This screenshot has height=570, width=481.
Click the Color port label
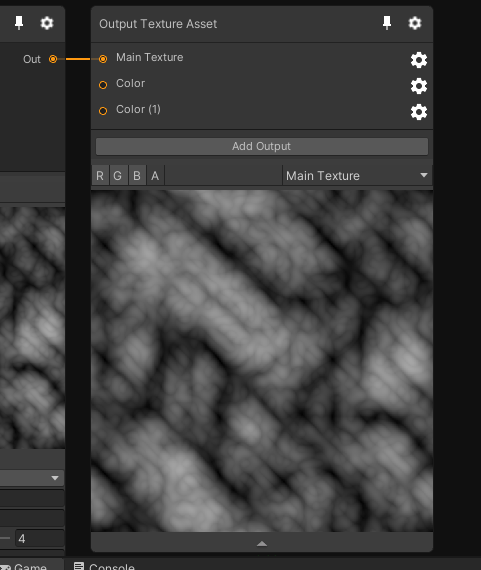[x=130, y=83]
